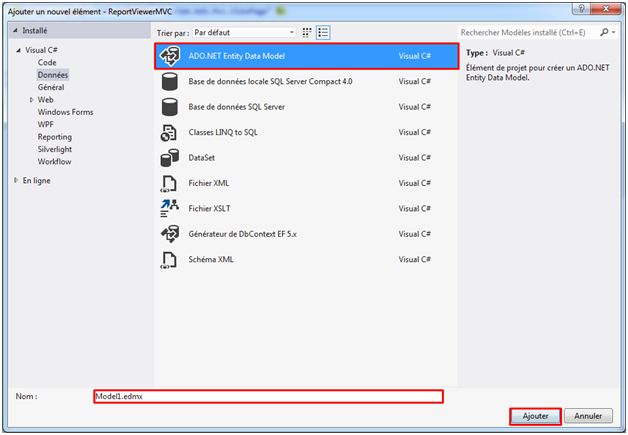The height and width of the screenshot is (435, 628).
Task: Open the help question mark button
Action: point(581,9)
